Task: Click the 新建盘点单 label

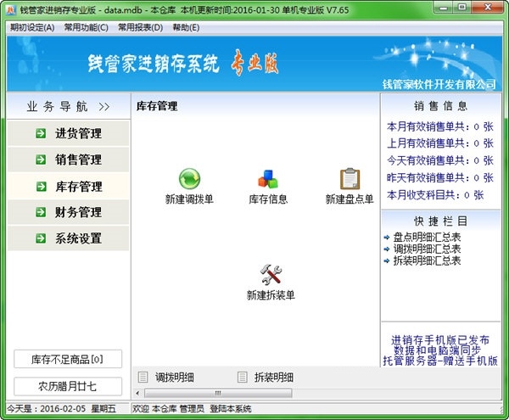Action: [x=350, y=199]
